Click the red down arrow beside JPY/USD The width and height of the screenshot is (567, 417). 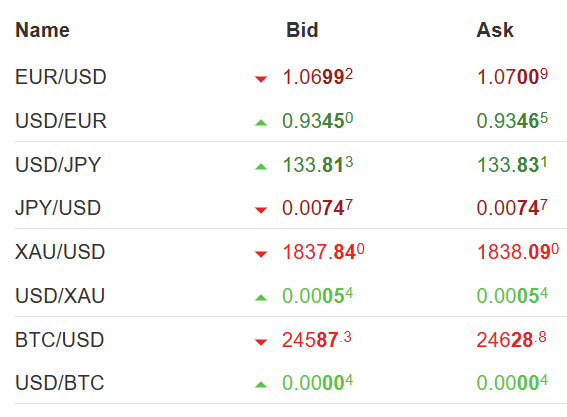261,210
